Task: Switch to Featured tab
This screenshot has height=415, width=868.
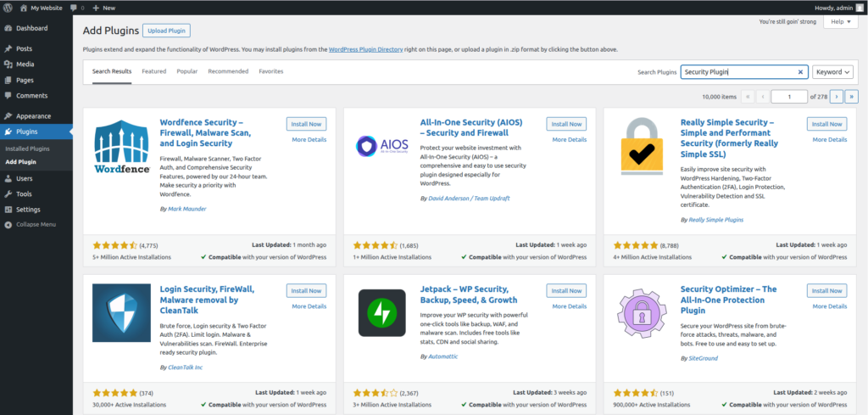Action: tap(154, 71)
